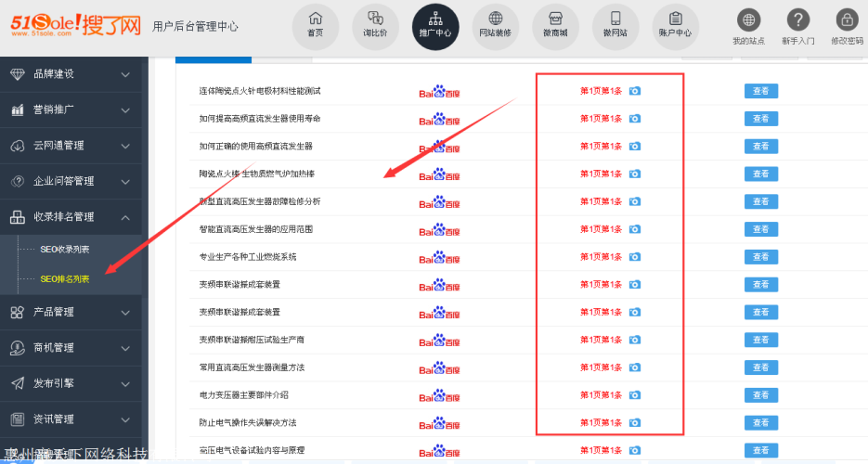Click keyword text 电力变压器主要部件介绍
This screenshot has width=868, height=464.
point(243,395)
